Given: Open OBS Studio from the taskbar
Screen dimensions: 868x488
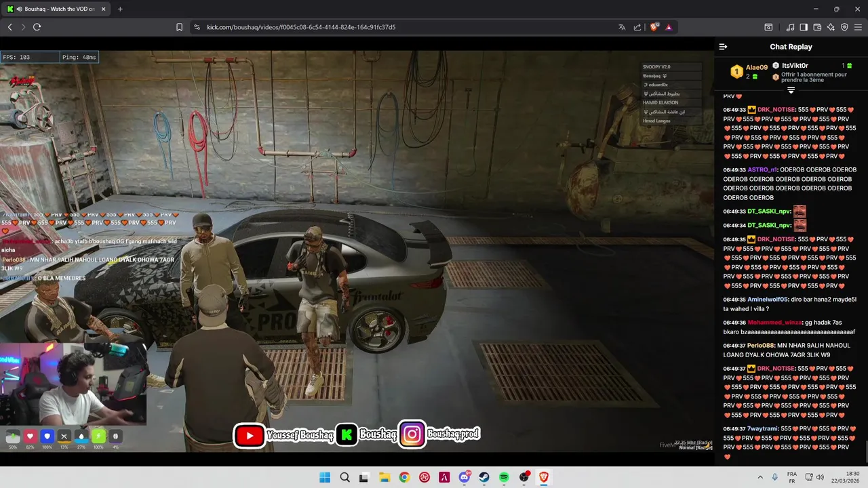Looking at the screenshot, I should click(524, 477).
